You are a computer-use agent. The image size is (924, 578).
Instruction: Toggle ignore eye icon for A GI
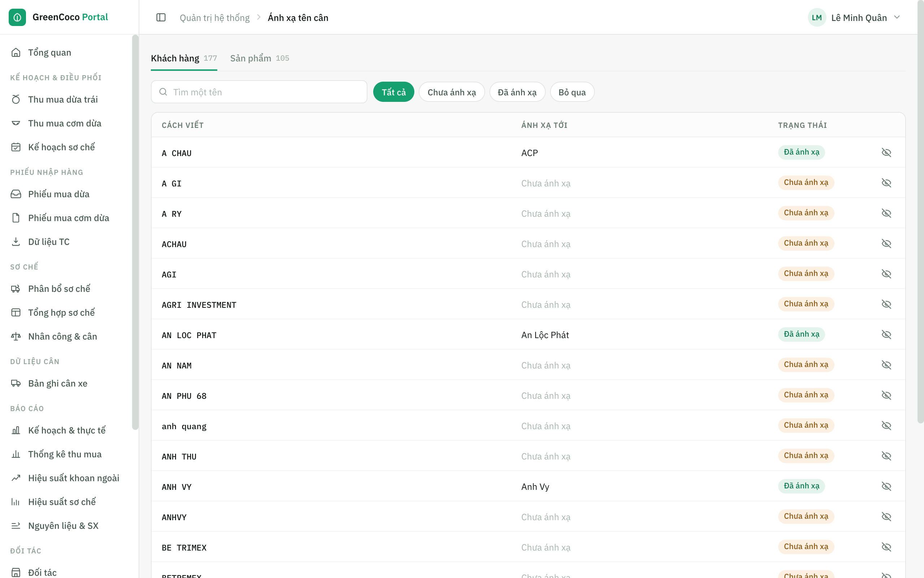pos(886,183)
